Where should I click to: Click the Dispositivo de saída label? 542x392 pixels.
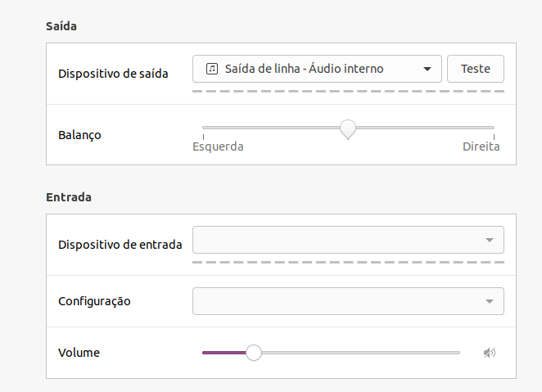[x=113, y=74]
